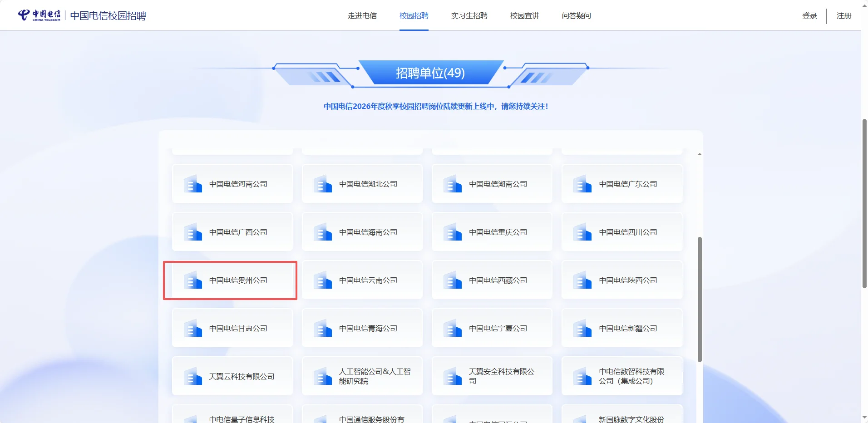Open the 走进电信 menu item
Image resolution: width=868 pixels, height=423 pixels.
[362, 16]
